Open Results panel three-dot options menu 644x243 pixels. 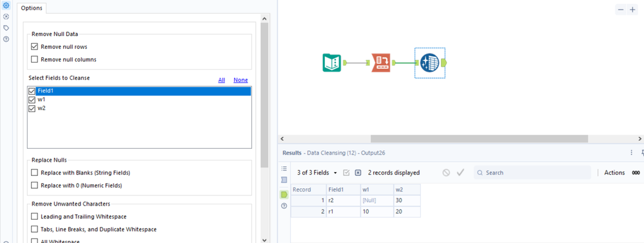click(x=632, y=153)
